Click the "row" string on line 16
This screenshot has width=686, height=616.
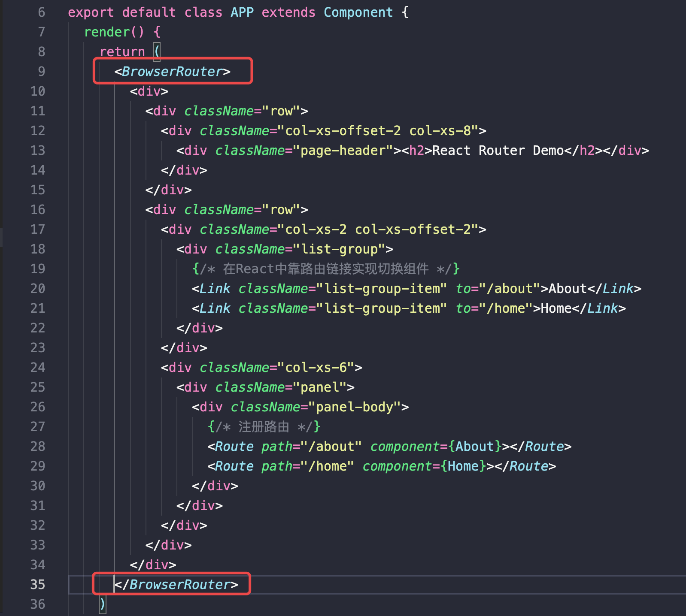[x=281, y=210]
